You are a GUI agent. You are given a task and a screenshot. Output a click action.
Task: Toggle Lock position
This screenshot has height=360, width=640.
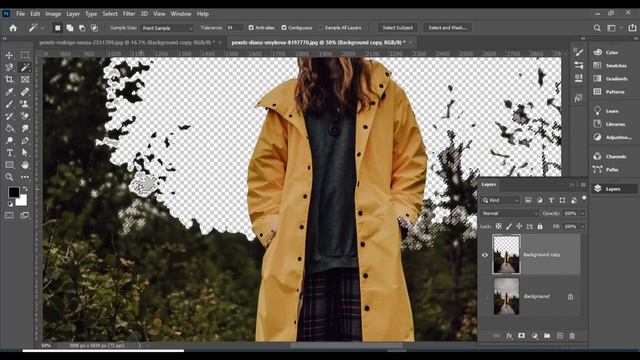(x=519, y=226)
